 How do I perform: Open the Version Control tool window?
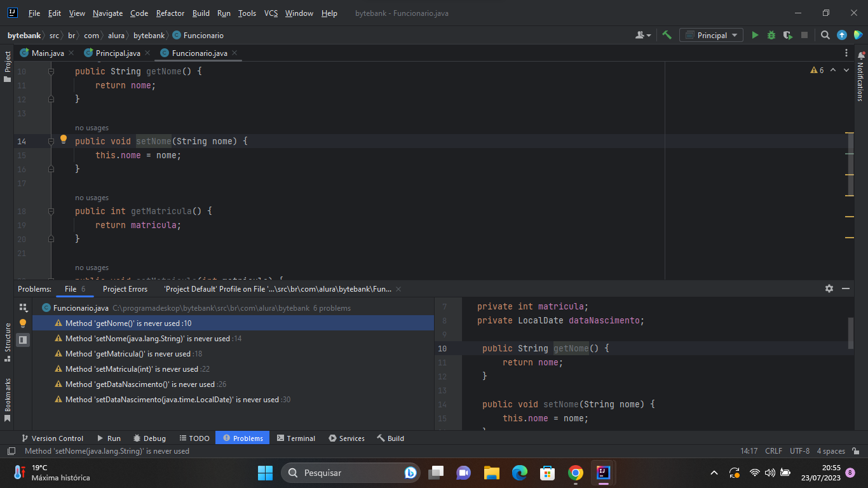52,438
